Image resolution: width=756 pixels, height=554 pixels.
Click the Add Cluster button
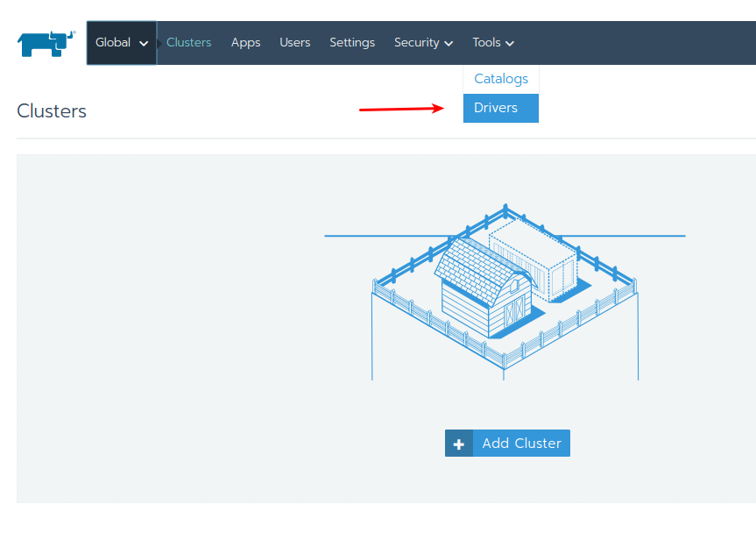(x=507, y=443)
